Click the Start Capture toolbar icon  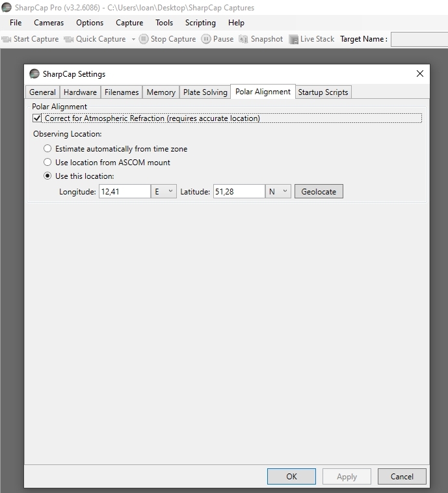coord(7,39)
